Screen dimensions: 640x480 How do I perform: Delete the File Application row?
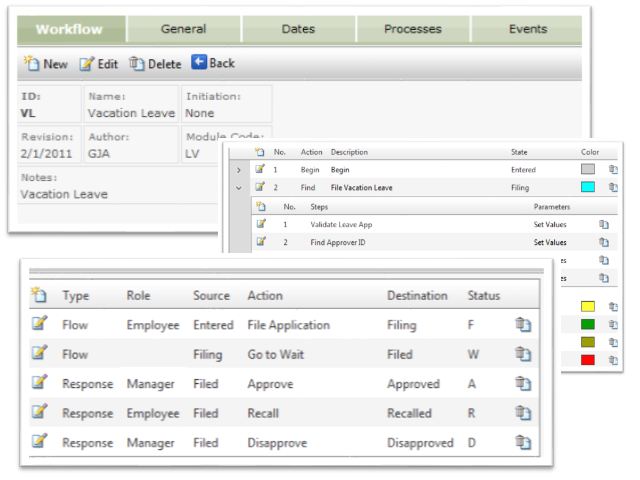pyautogui.click(x=523, y=324)
